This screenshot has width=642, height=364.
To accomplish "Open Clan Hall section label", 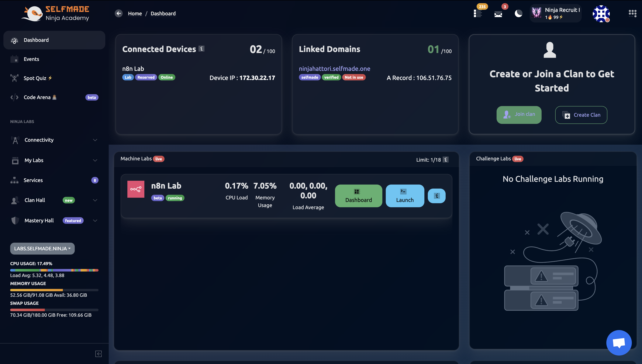I will click(x=35, y=200).
